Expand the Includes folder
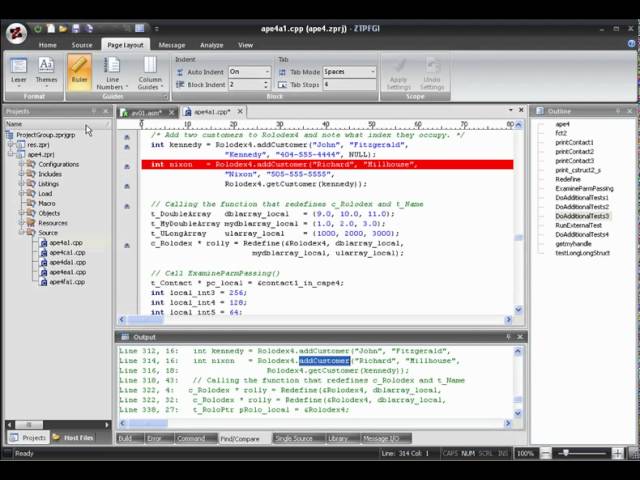 [21, 174]
